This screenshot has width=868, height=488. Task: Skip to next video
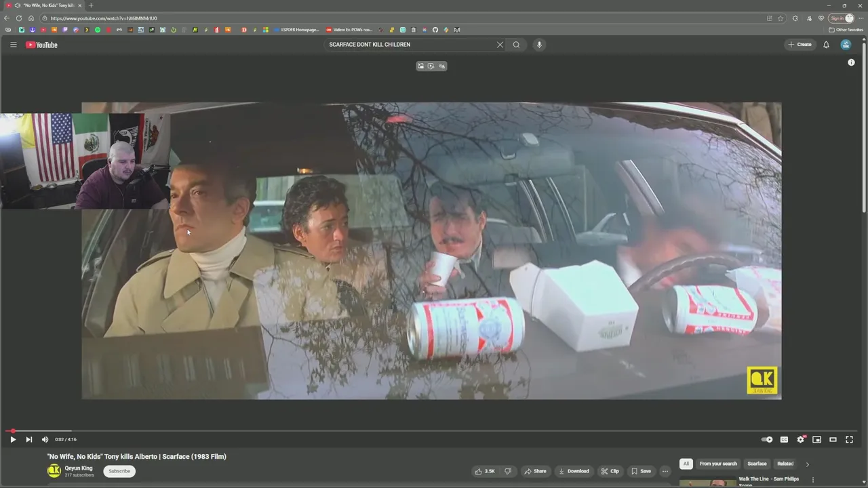[x=28, y=439]
